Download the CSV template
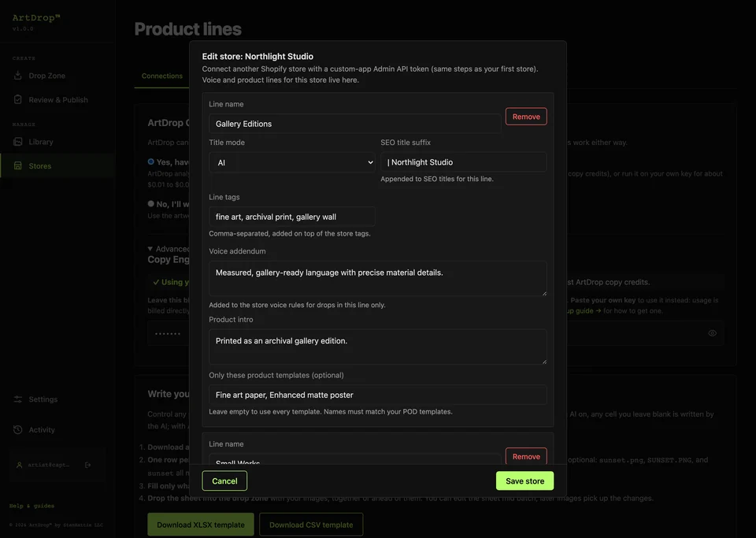The width and height of the screenshot is (756, 538). click(311, 525)
